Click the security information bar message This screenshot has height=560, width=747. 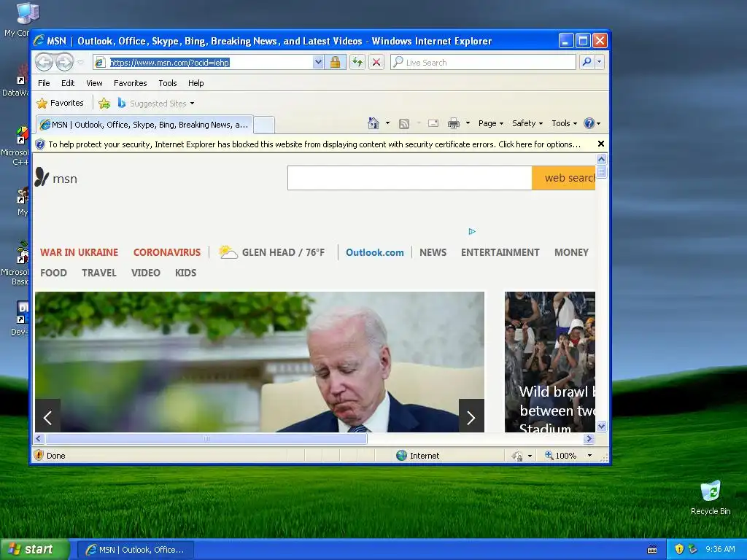[314, 144]
